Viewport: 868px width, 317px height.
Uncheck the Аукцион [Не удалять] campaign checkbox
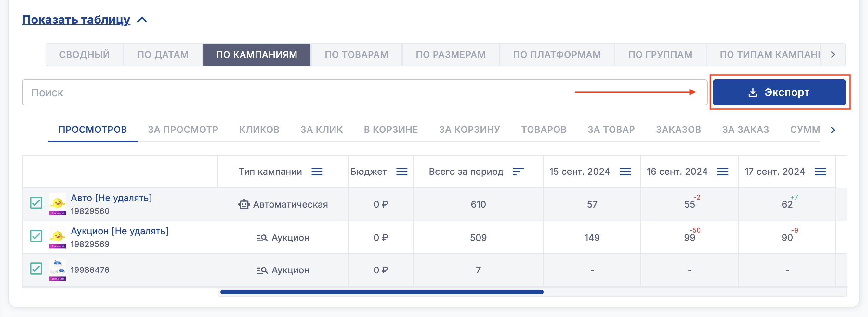(x=36, y=236)
